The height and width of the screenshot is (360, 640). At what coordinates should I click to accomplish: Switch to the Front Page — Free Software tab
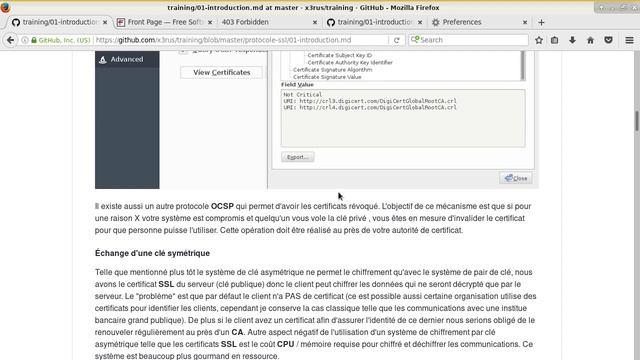tap(164, 22)
